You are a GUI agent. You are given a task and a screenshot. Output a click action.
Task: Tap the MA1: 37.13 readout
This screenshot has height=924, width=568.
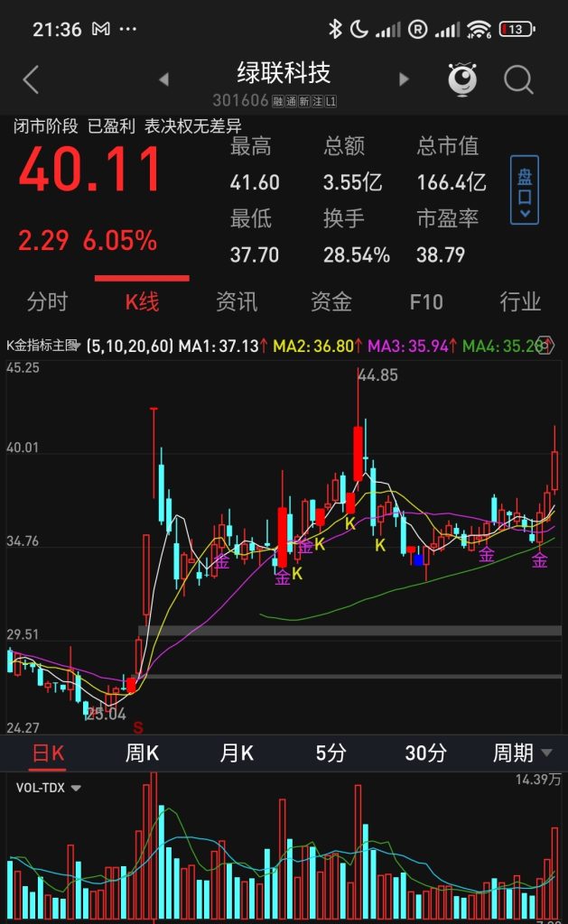[222, 346]
